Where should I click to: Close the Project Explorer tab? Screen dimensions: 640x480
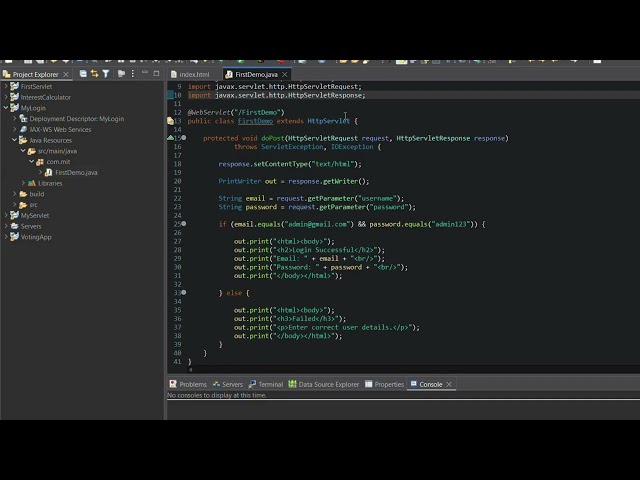pyautogui.click(x=66, y=74)
